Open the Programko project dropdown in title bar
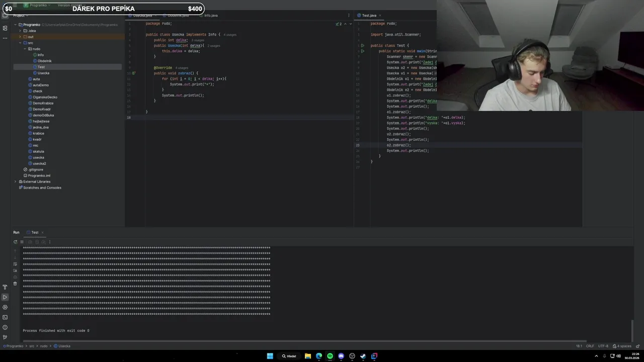The width and height of the screenshot is (644, 362). click(38, 5)
